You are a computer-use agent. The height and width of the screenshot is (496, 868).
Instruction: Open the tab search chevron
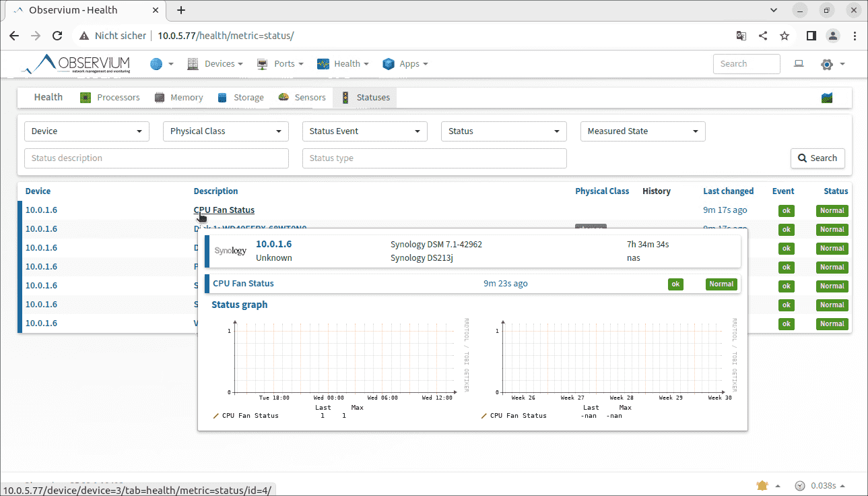[x=773, y=10]
